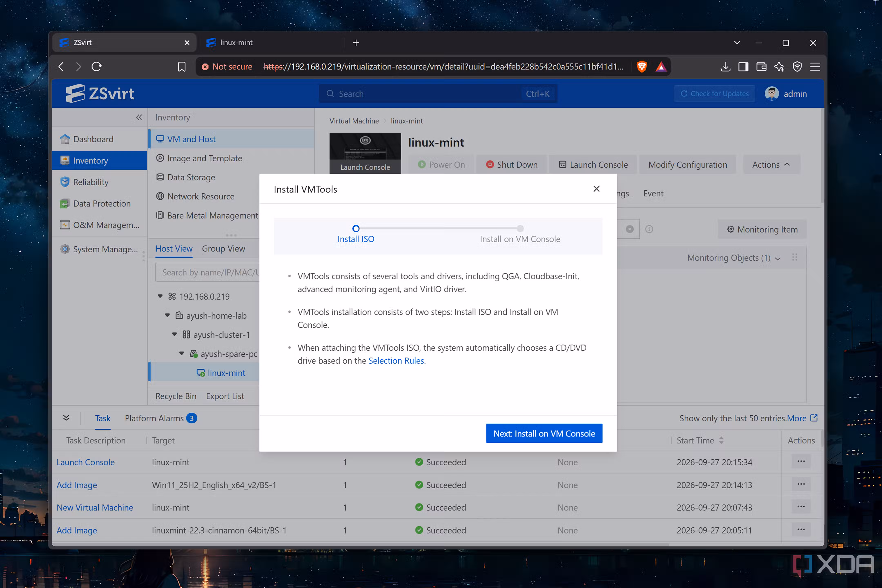Click Next: Install on VM Console
The height and width of the screenshot is (588, 882).
point(544,433)
